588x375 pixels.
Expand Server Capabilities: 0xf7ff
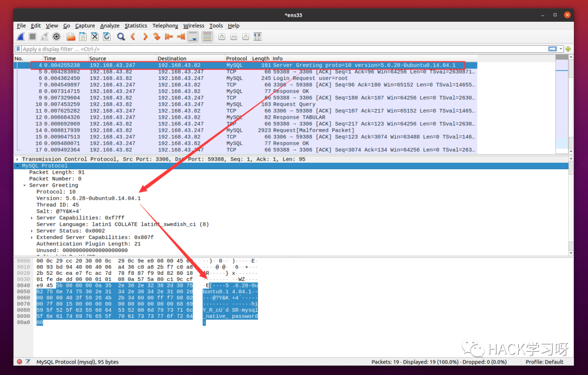pyautogui.click(x=32, y=218)
